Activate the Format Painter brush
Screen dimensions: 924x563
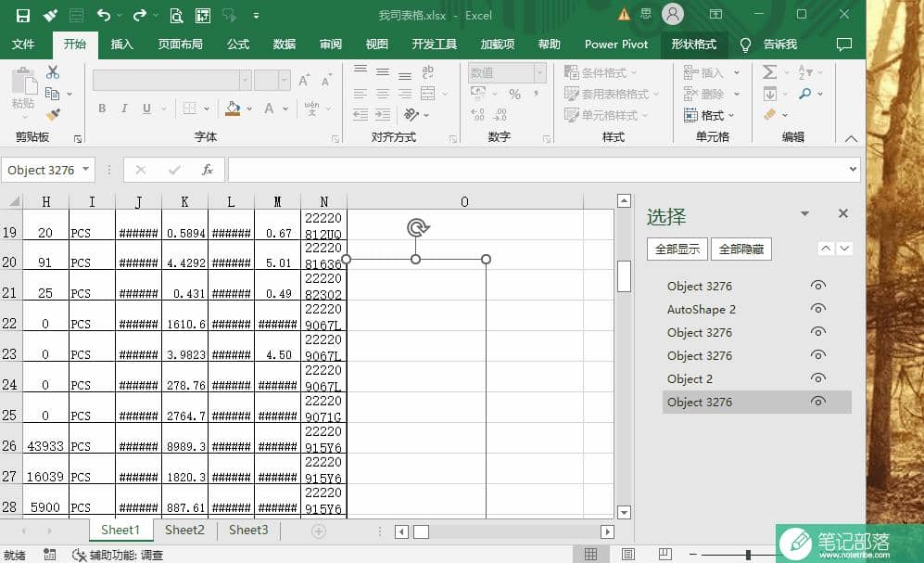(x=53, y=114)
